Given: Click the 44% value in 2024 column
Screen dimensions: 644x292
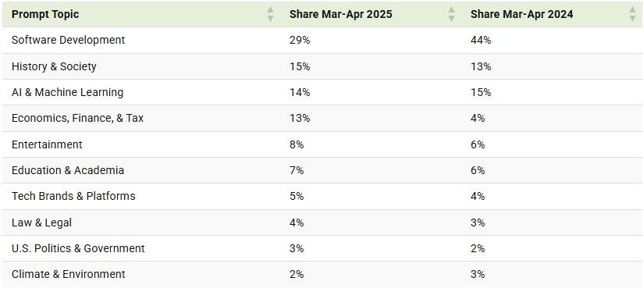Looking at the screenshot, I should [x=481, y=41].
